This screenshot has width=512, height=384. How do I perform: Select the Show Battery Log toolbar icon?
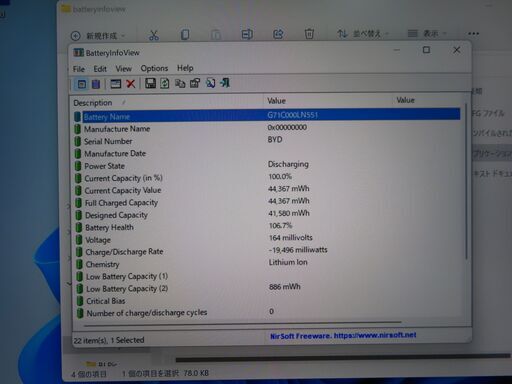coord(96,84)
